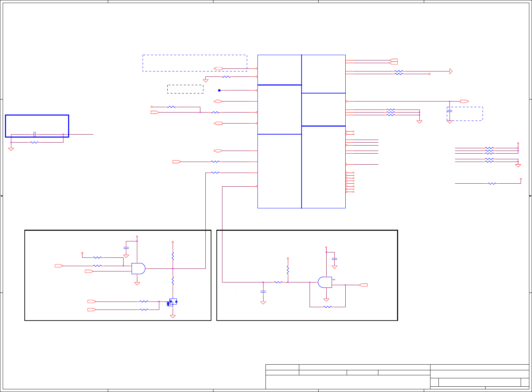Click the large blue dashed note box left of the IC
The width and height of the screenshot is (532, 392).
(195, 63)
